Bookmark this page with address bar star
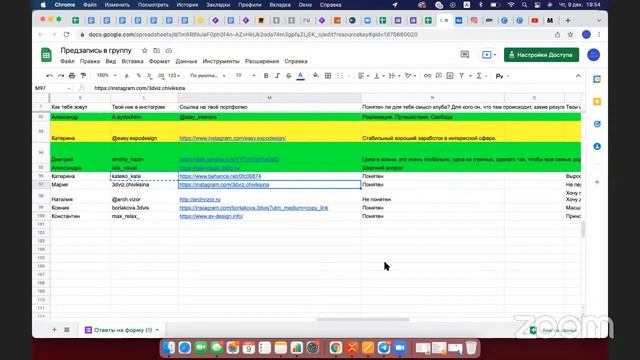Image resolution: width=640 pixels, height=360 pixels. pos(570,35)
